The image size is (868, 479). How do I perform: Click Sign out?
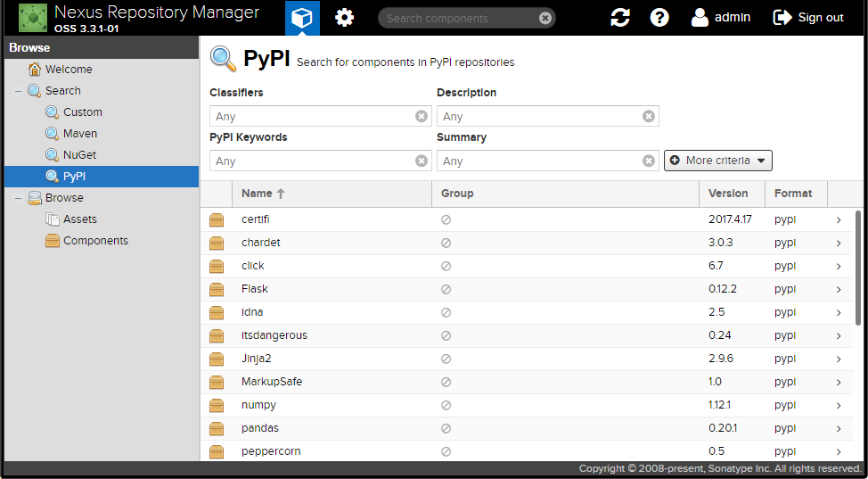pyautogui.click(x=808, y=18)
